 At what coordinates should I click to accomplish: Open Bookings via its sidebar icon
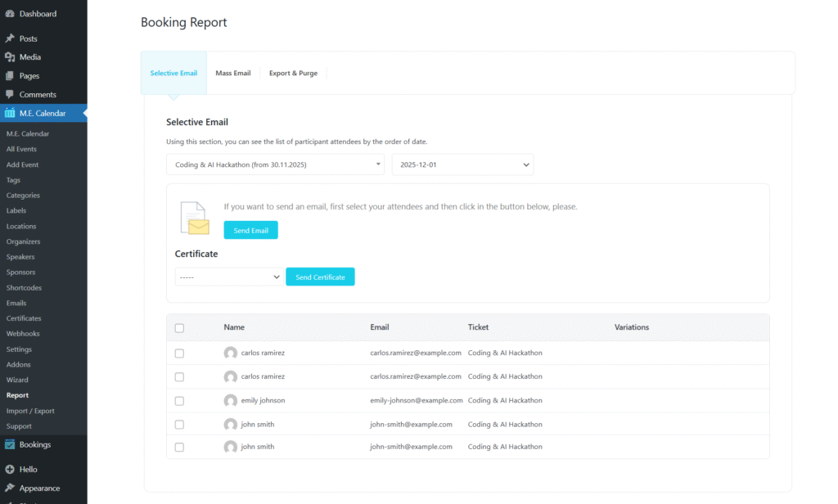11,443
